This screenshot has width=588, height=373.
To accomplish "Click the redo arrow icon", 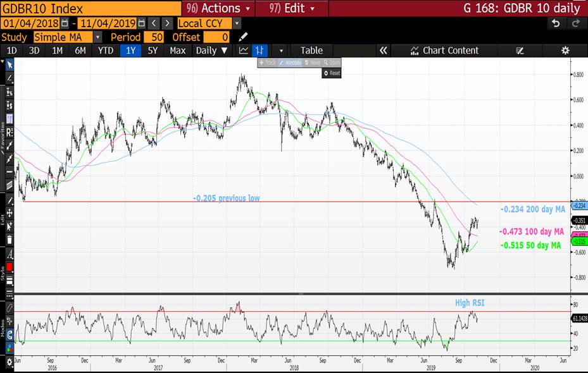I will (x=575, y=23).
